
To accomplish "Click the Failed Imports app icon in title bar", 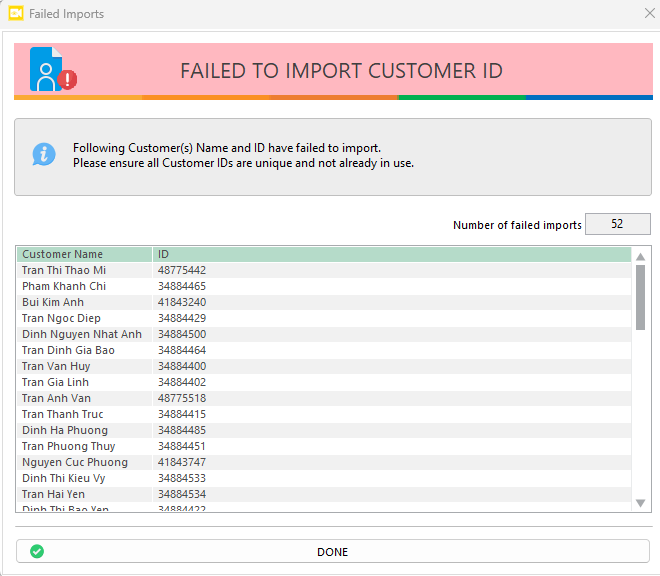I will [x=16, y=14].
